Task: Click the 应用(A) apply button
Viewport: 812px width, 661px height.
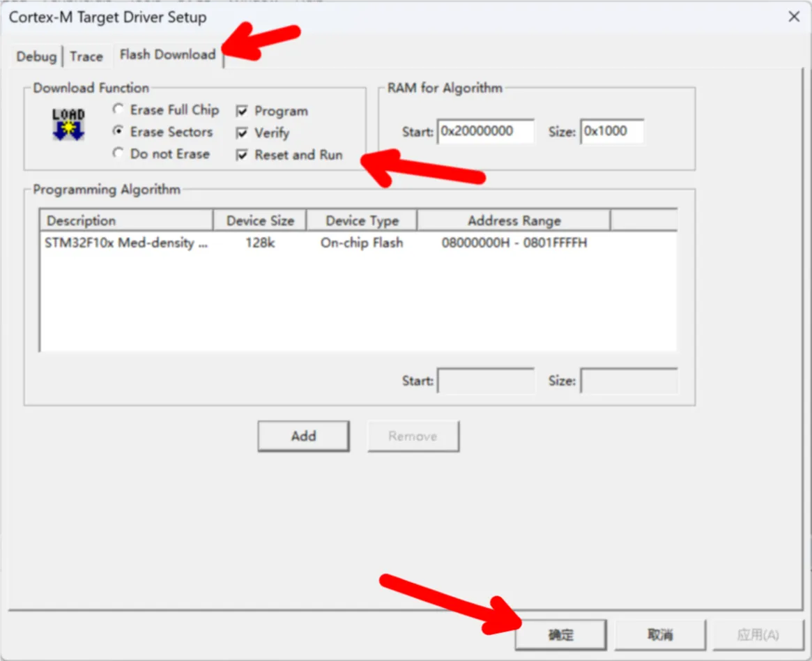Action: 758,635
